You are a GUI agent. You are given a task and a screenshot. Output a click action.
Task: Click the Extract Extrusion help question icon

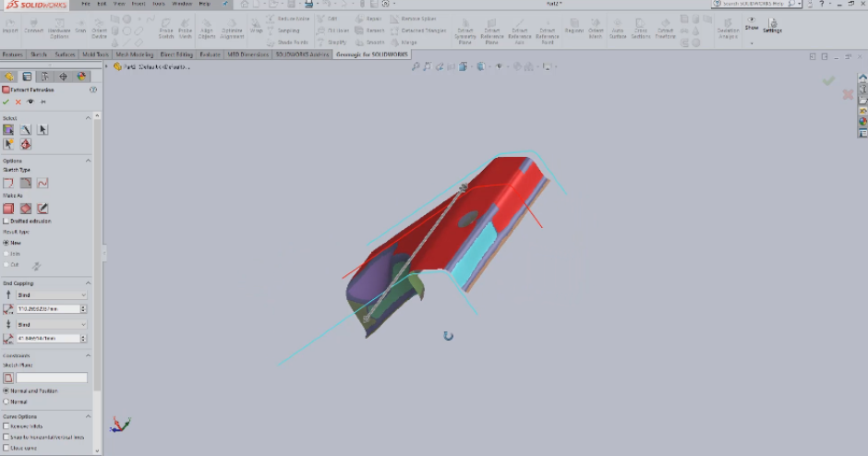pyautogui.click(x=93, y=90)
